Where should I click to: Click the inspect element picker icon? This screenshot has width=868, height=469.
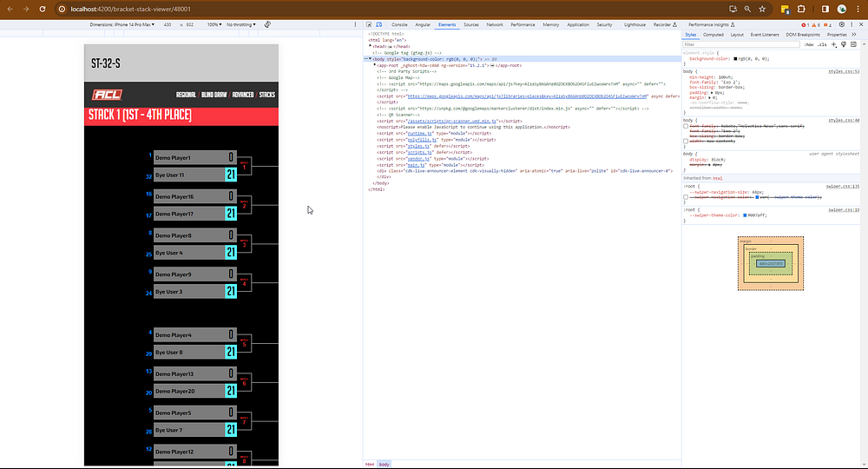click(369, 25)
